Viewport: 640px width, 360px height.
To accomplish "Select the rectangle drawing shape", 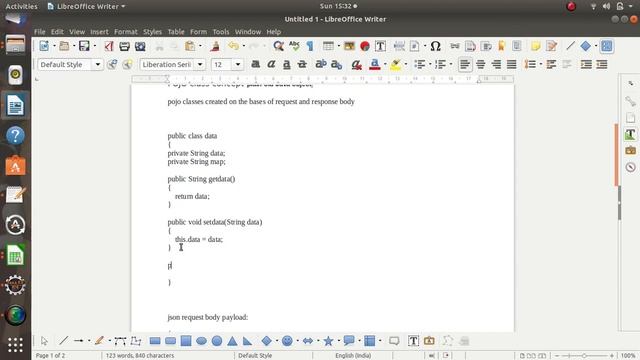I will point(155,341).
